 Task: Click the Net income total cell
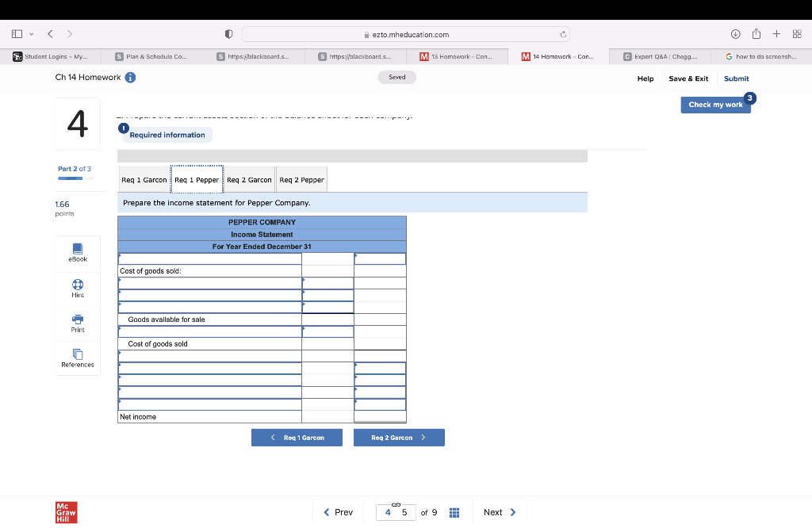[380, 417]
